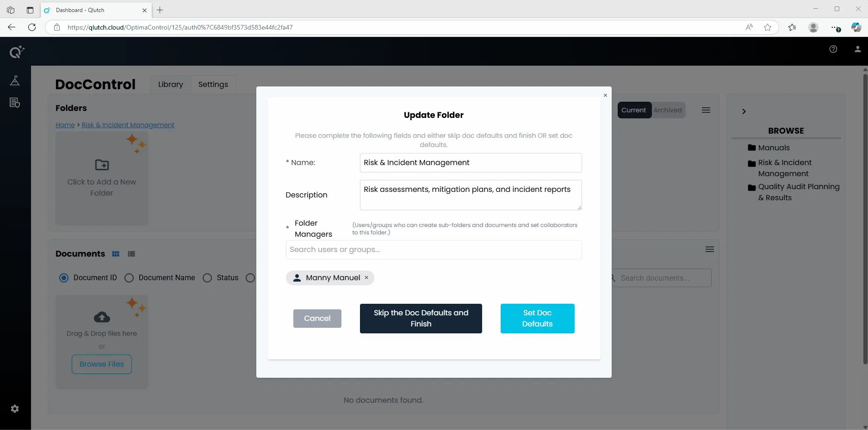Open the help question mark icon
868x430 pixels.
833,49
